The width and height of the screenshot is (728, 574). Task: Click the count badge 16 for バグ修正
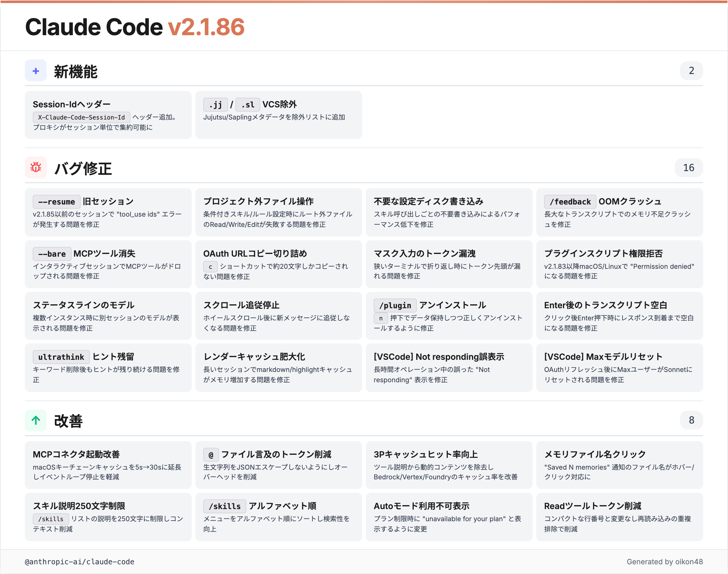(688, 168)
